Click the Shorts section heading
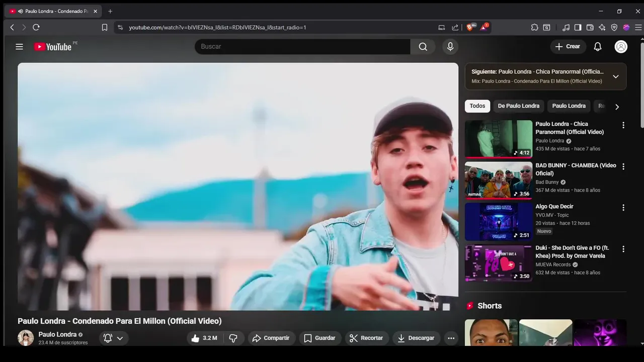 click(490, 306)
